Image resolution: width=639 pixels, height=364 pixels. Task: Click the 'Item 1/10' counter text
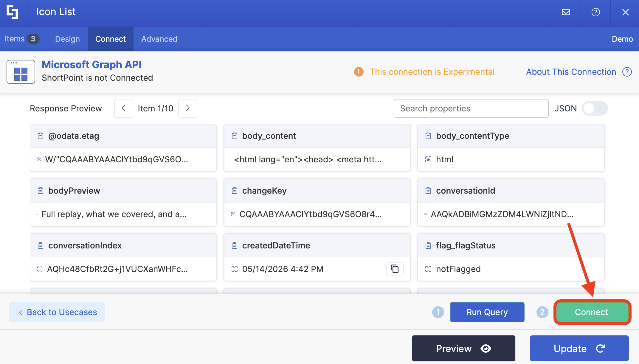156,108
